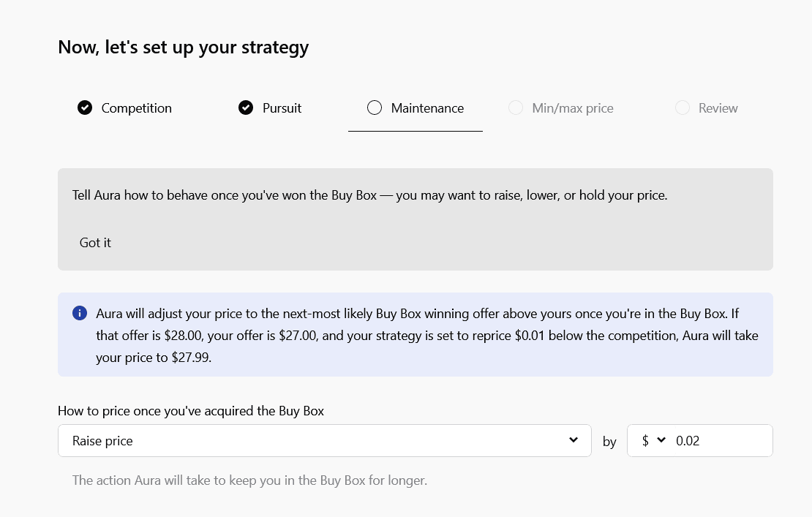Viewport: 812px width, 517px height.
Task: Switch to the Pursuit step tab
Action: [x=282, y=108]
